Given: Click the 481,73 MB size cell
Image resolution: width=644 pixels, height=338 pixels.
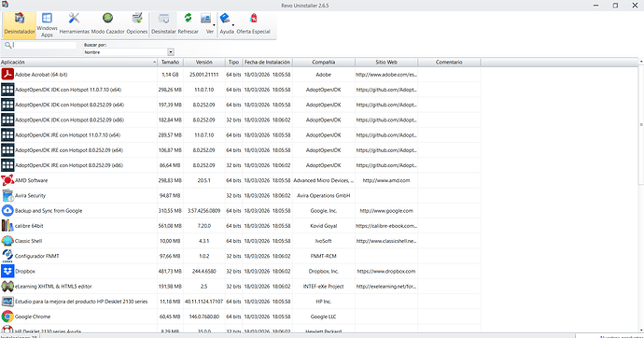Looking at the screenshot, I should pos(170,271).
